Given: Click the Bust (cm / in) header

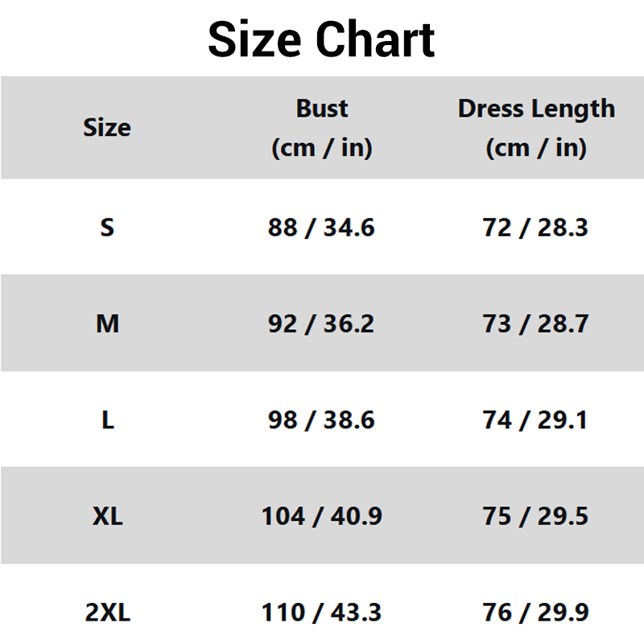Looking at the screenshot, I should pyautogui.click(x=322, y=128).
